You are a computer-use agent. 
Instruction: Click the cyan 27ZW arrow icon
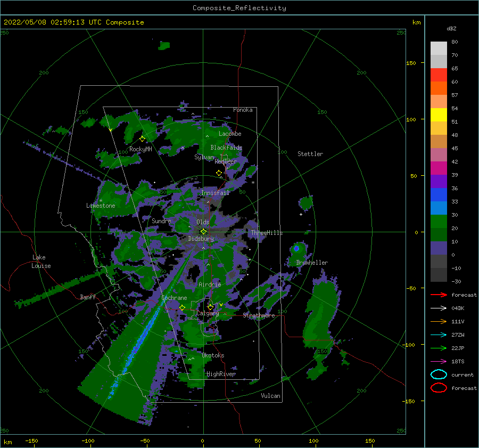click(x=439, y=335)
